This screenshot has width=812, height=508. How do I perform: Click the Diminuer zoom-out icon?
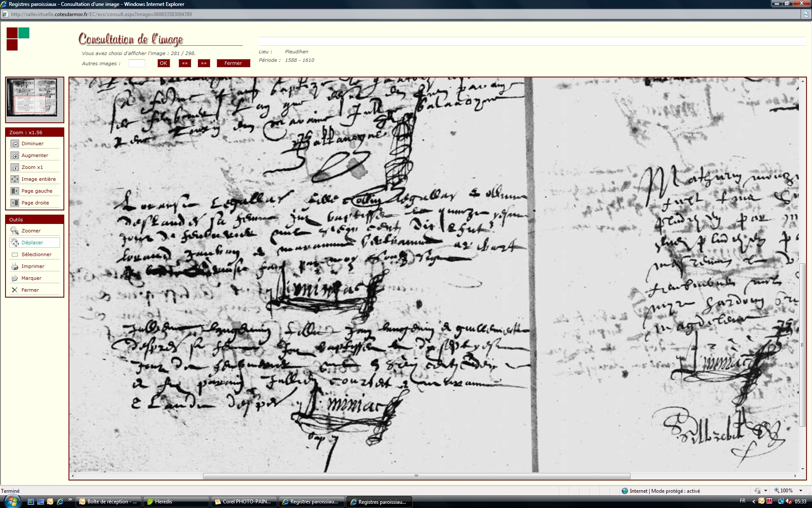[x=15, y=144]
